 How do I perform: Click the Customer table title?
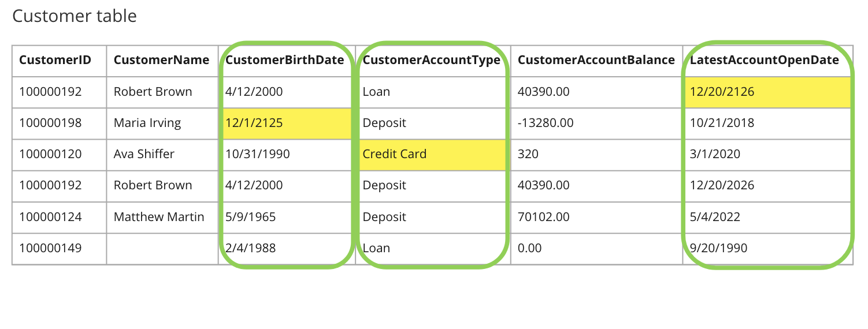(x=75, y=16)
